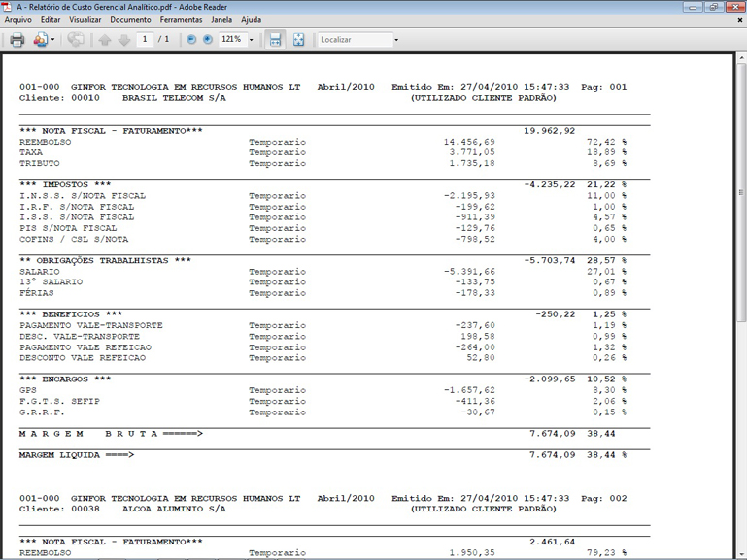Click the 'F.G.T.S. SEFIP' label
Viewport: 747px width, 560px height.
[59, 401]
